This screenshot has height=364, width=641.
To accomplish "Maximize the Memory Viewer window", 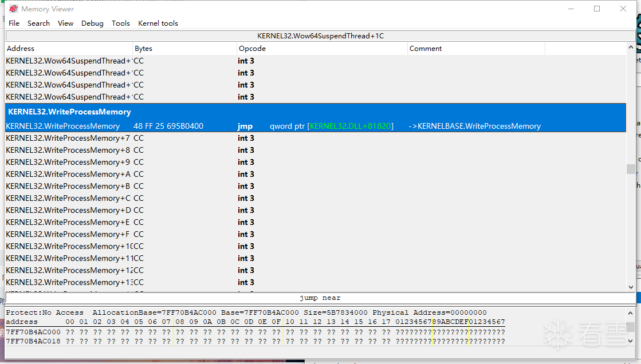I will 597,9.
